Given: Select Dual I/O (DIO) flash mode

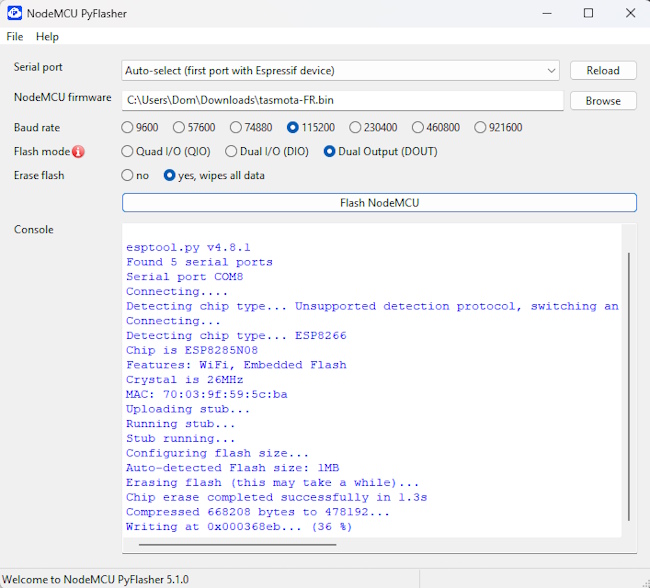Looking at the screenshot, I should pos(267,151).
